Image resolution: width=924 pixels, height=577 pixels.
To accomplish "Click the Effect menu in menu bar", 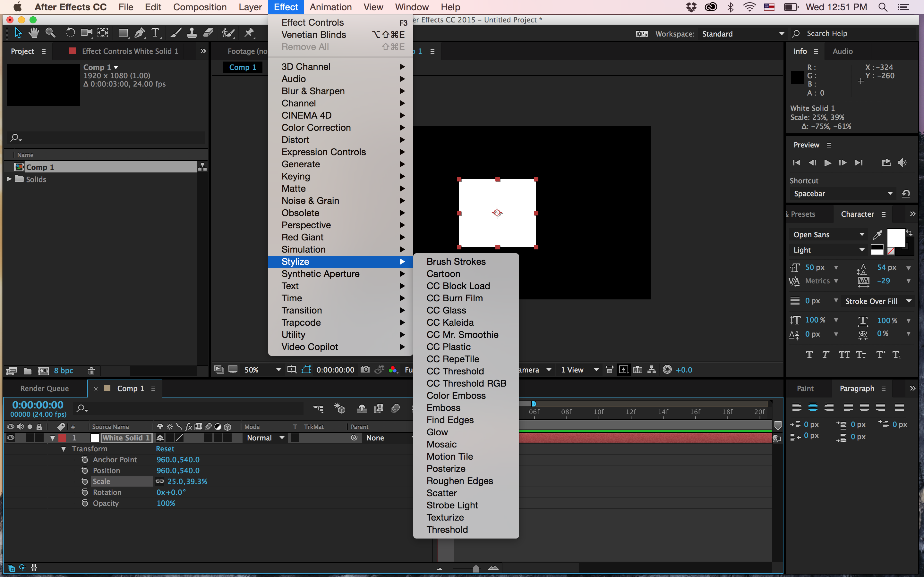I will point(285,7).
